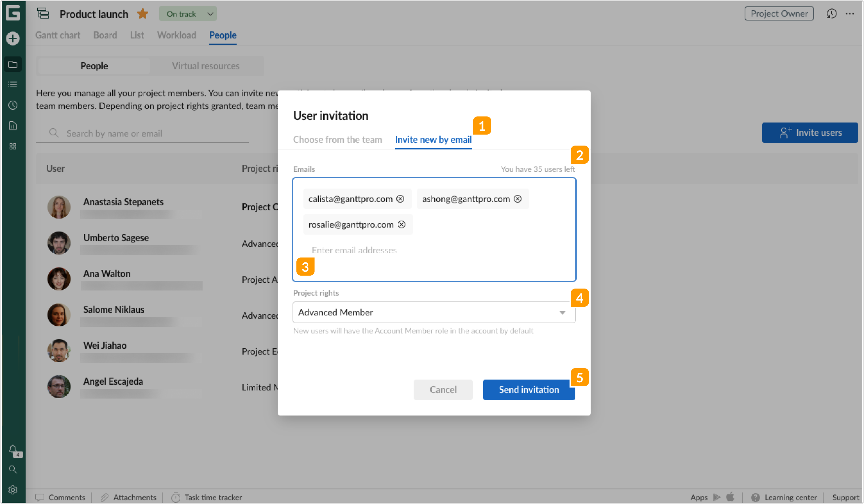Remove calista@ganttpro.com from the email list
This screenshot has height=504, width=864.
[401, 199]
